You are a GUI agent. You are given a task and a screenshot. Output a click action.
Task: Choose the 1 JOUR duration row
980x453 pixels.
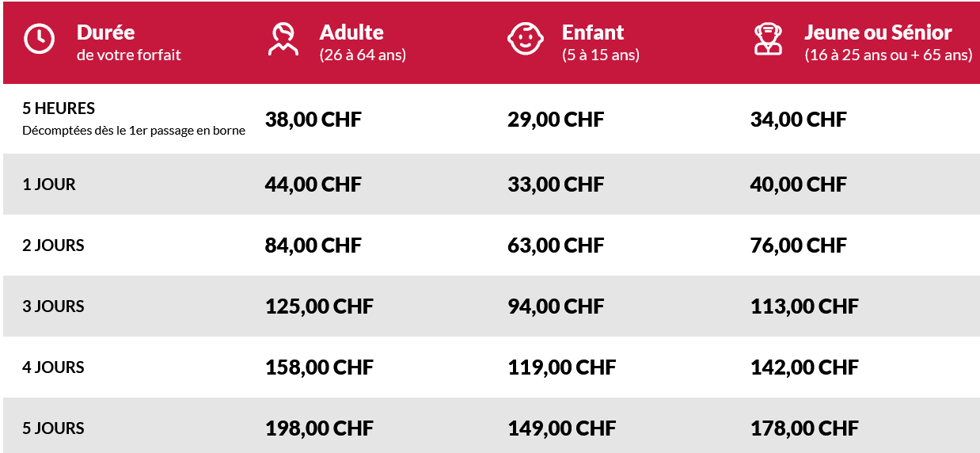click(x=49, y=185)
